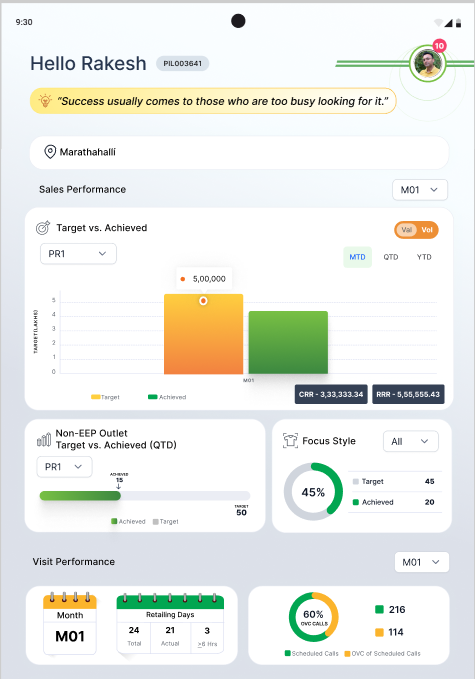Open Rakesh's profile photo
Viewport: 475px width, 679px height.
coord(428,64)
